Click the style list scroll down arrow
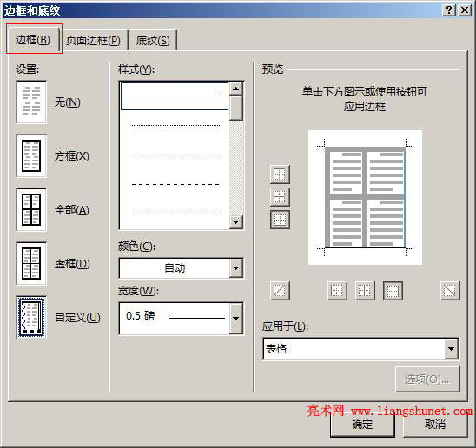476x448 pixels. (x=236, y=222)
